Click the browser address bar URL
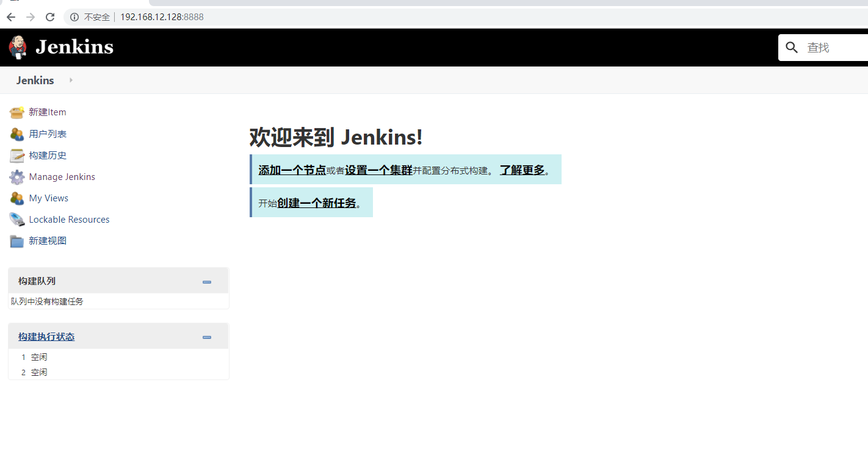Image resolution: width=868 pixels, height=471 pixels. [x=162, y=17]
